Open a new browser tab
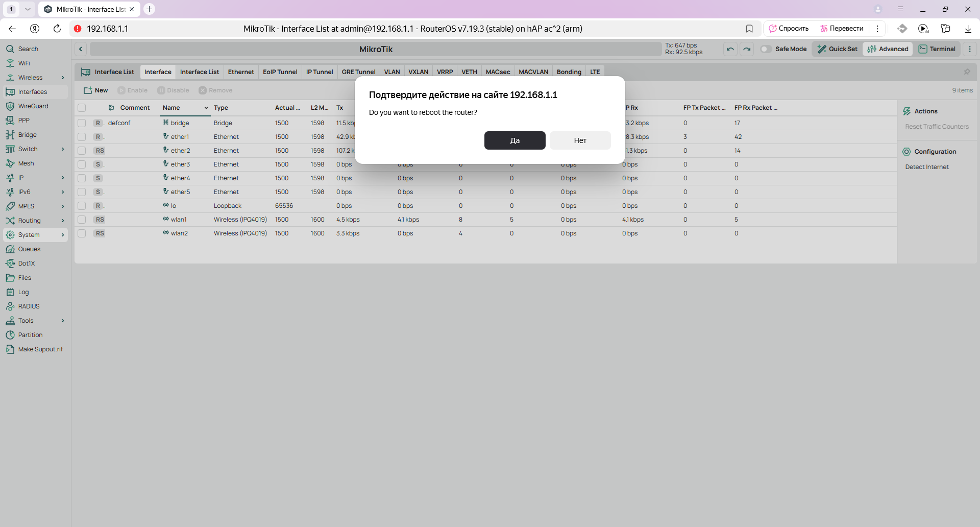 coord(149,9)
